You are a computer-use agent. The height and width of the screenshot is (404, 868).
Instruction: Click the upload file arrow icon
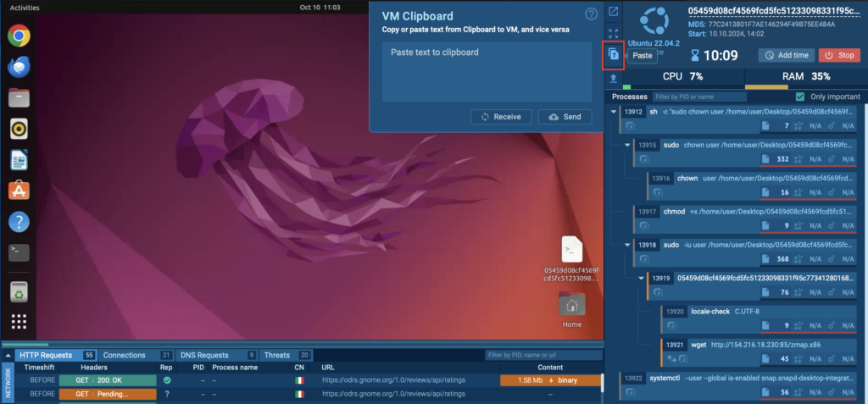614,79
